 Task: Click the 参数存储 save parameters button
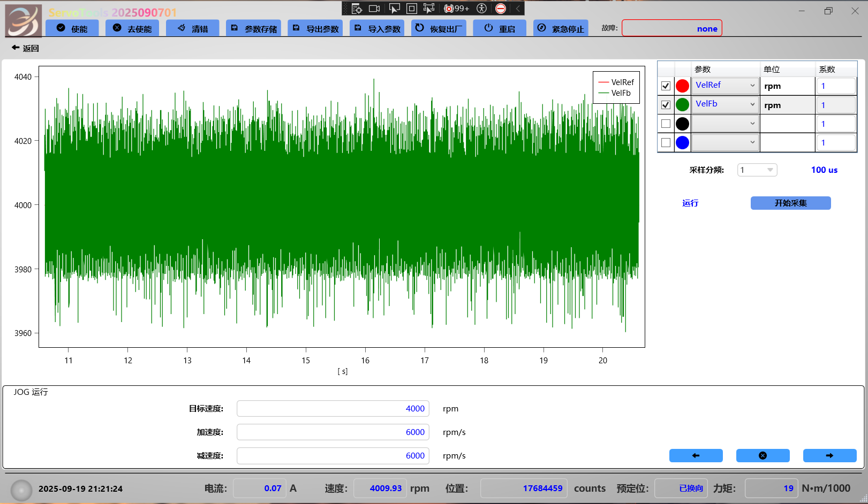[x=254, y=28]
